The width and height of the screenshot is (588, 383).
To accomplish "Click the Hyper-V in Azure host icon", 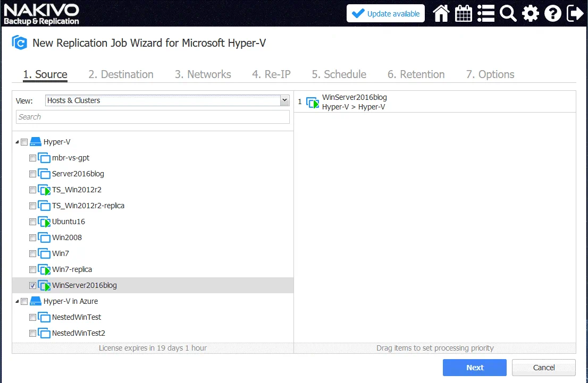I will tap(36, 301).
